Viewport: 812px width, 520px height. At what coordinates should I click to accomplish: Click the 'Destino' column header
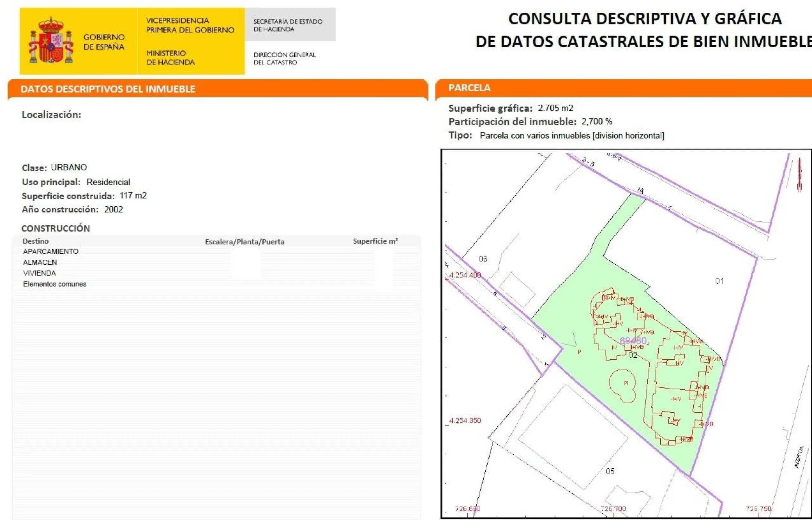(36, 241)
